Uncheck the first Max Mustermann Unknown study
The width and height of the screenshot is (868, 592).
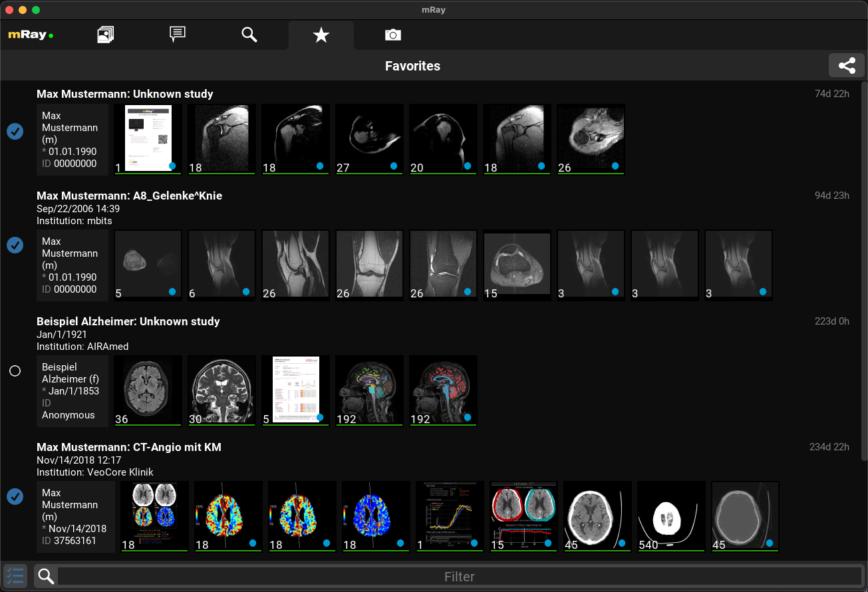click(x=15, y=132)
